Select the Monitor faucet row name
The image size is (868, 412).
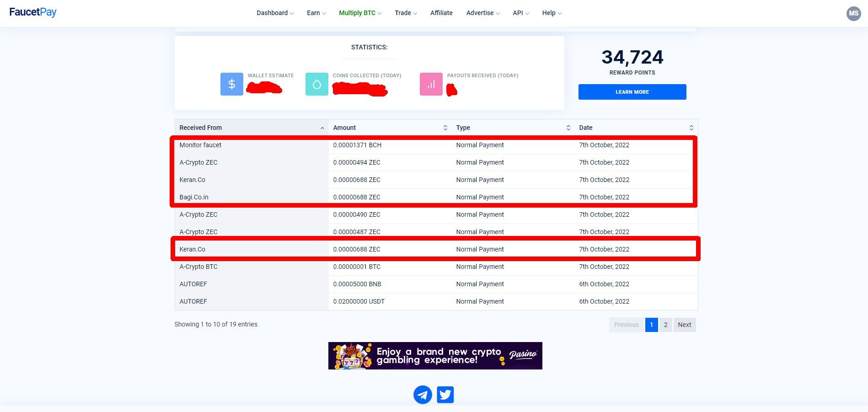point(200,145)
